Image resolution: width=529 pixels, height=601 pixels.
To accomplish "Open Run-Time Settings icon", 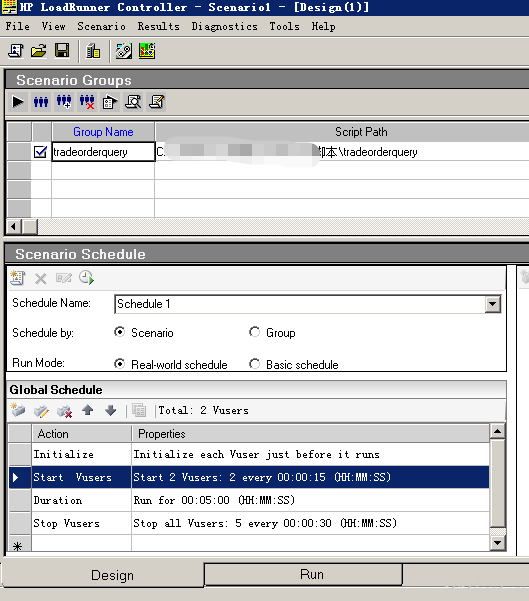I will pyautogui.click(x=110, y=102).
